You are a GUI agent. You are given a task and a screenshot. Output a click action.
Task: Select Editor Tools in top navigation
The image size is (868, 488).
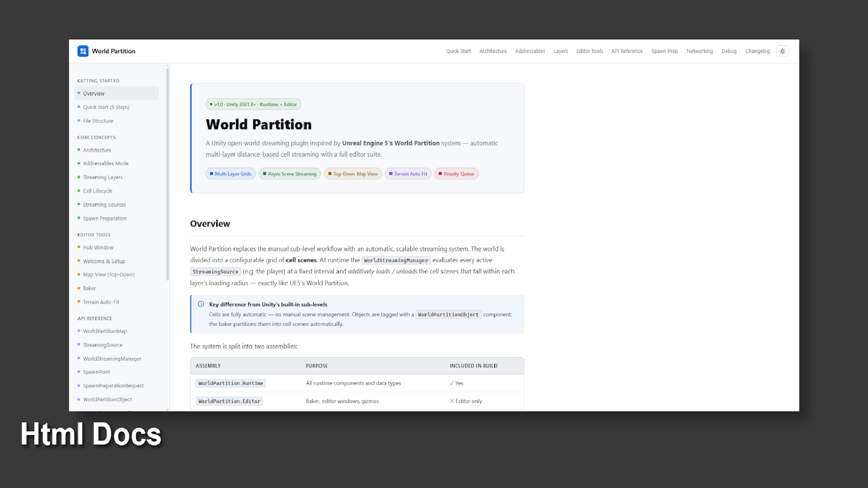tap(590, 51)
